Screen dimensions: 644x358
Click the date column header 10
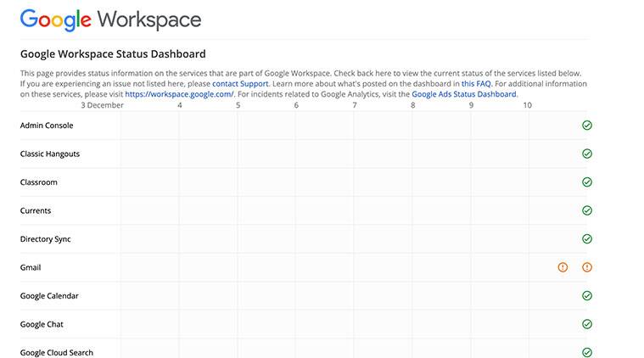528,105
